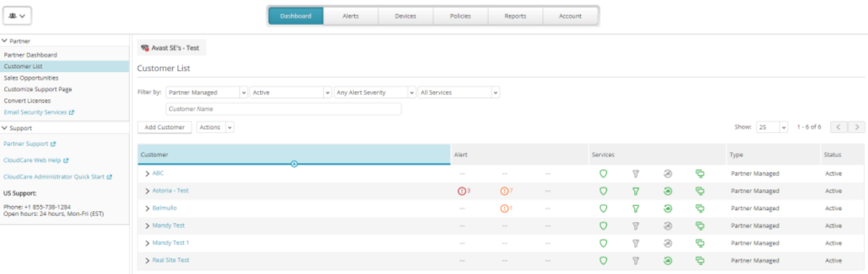
Task: Click the shield icon in Mandy Test 1 row
Action: pyautogui.click(x=603, y=243)
